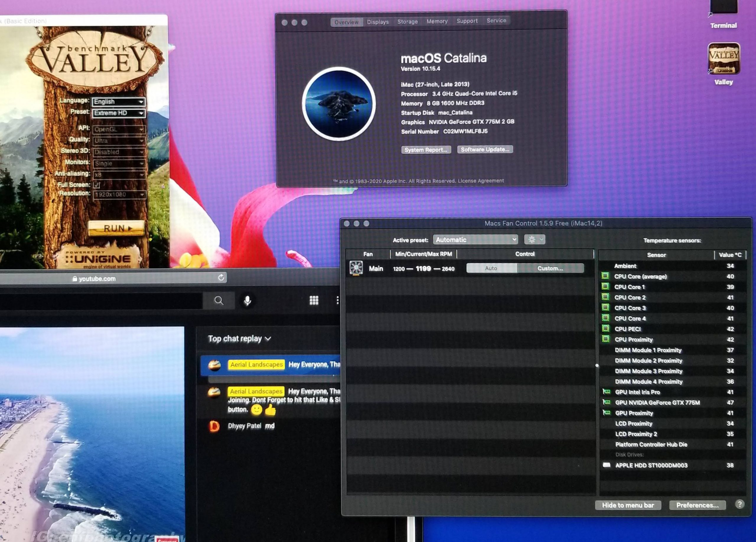Click the YouTube microphone voice search icon
The width and height of the screenshot is (756, 542).
coord(247,301)
